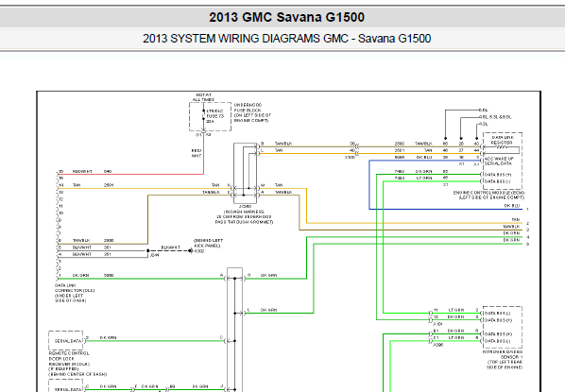Screen dimensions: 565x392
Task: Click the resistor symbol in the ECM box
Action: point(501,147)
